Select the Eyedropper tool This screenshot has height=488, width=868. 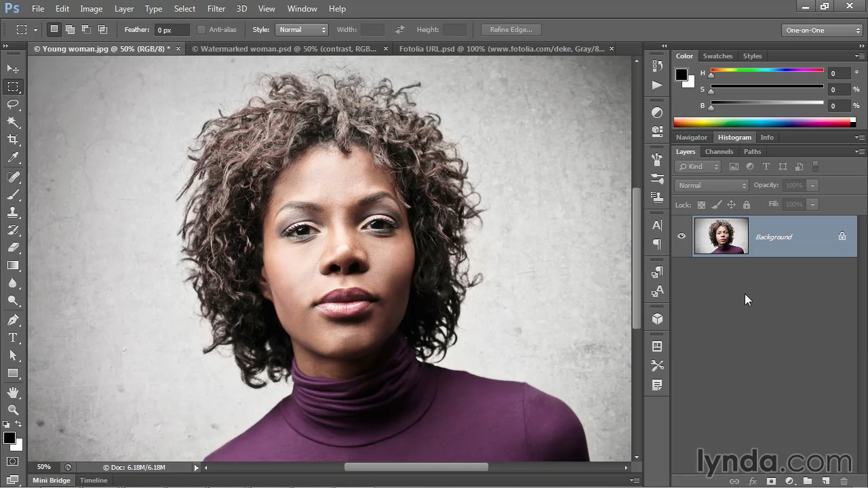point(13,157)
